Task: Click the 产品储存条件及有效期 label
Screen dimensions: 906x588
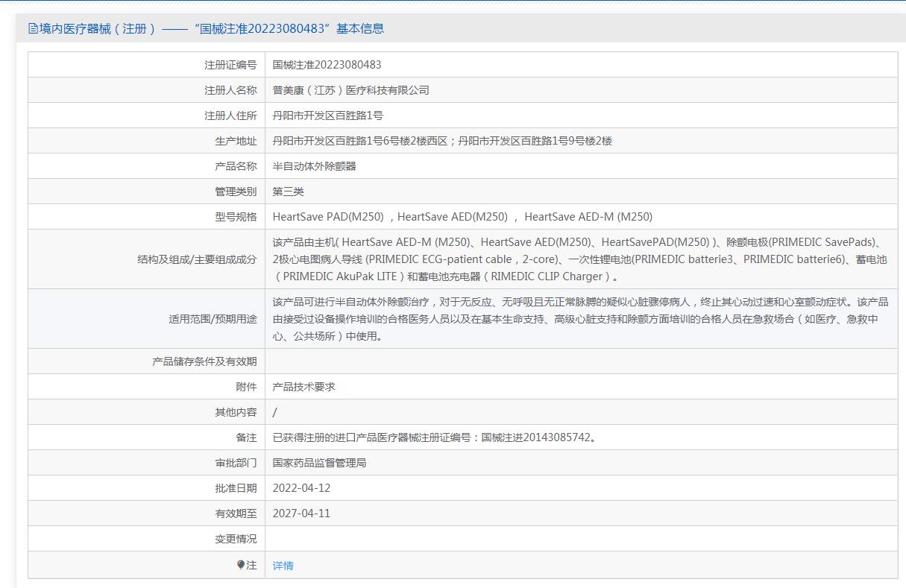Action: click(x=204, y=361)
